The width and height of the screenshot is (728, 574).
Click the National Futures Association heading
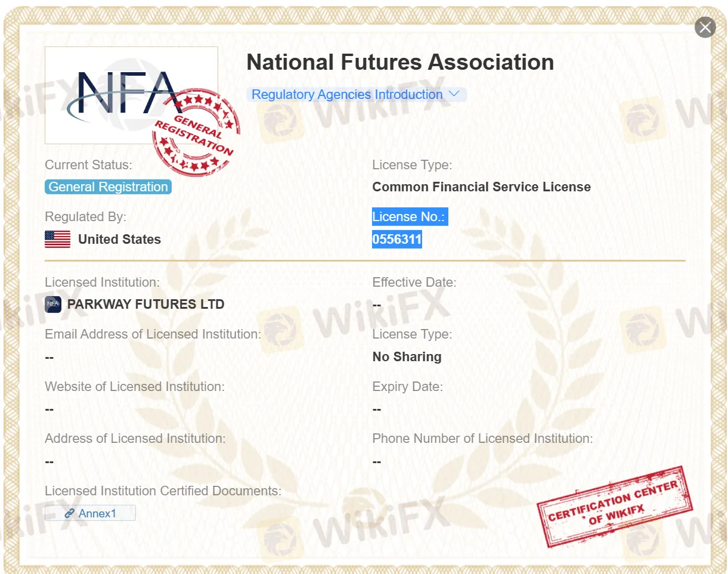tap(400, 62)
